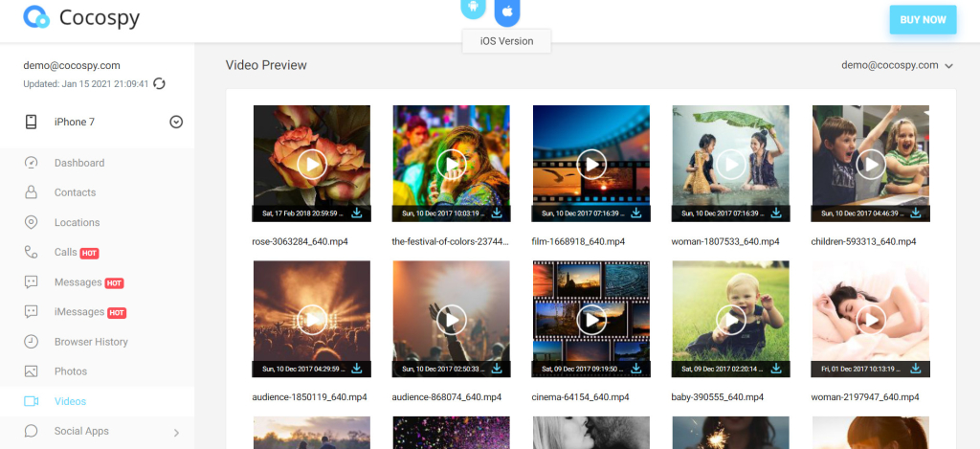Click the cinema-64154_640.mp4 file name
This screenshot has width=980, height=449.
[x=581, y=397]
